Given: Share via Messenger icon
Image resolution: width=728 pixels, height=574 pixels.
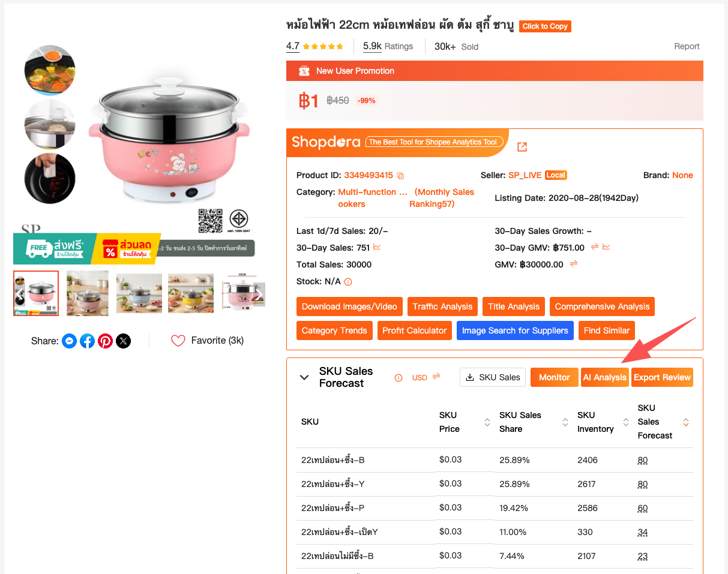Looking at the screenshot, I should (70, 341).
